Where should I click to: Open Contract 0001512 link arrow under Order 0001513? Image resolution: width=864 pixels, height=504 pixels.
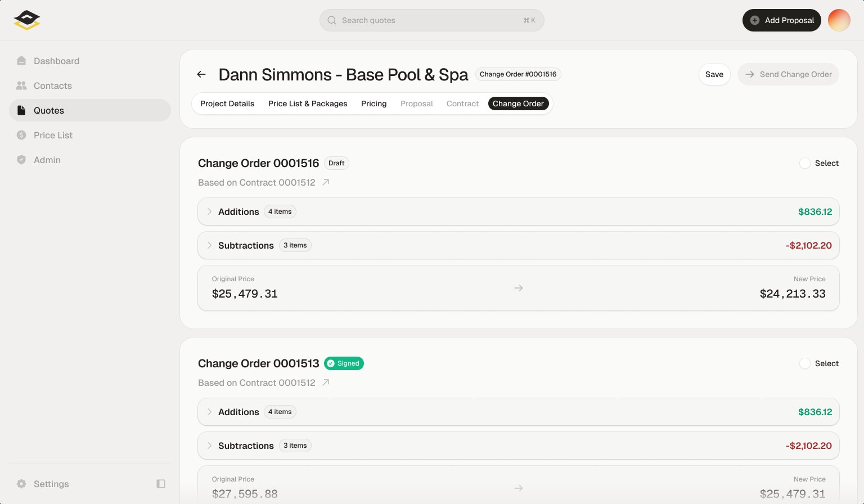point(326,382)
